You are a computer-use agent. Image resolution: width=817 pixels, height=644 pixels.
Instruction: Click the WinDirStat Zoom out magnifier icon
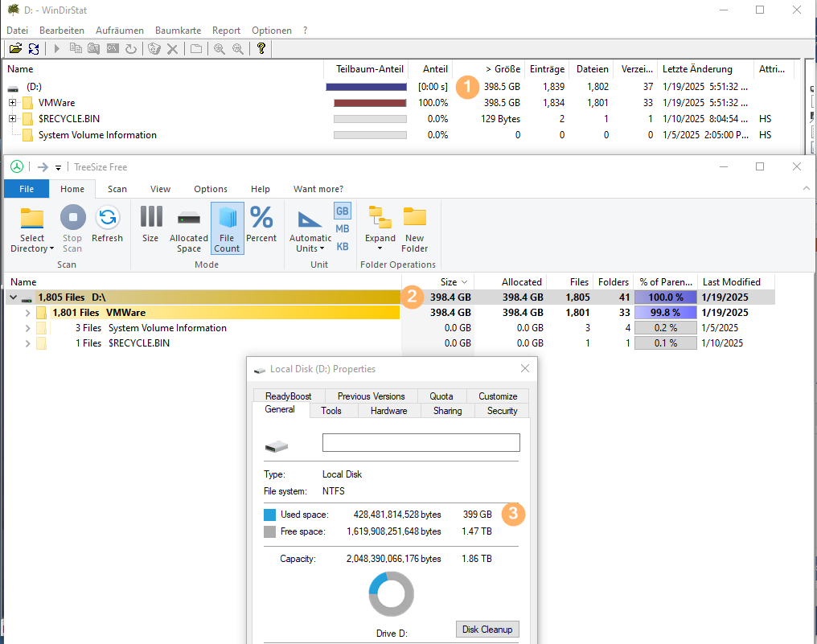pos(237,48)
